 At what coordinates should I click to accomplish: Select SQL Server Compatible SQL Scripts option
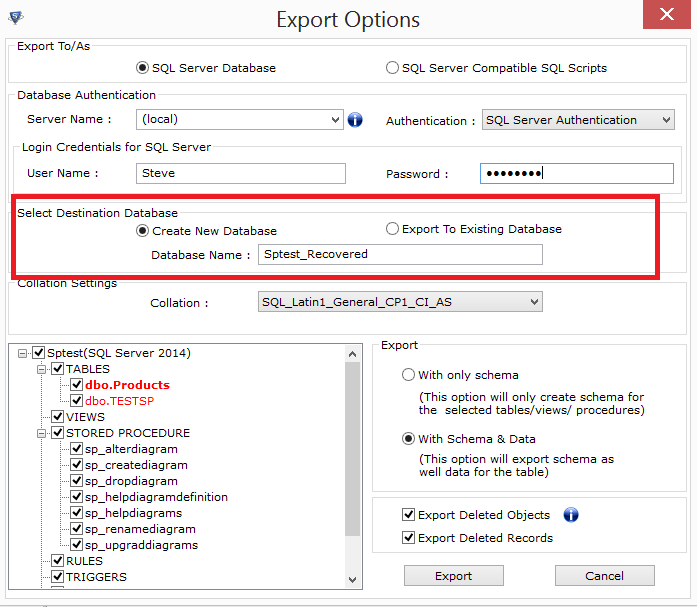click(x=392, y=68)
